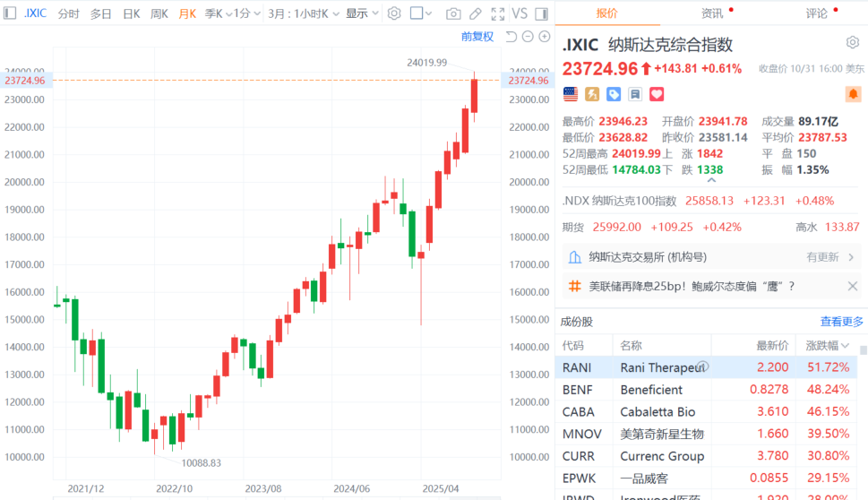Dismiss the Fed rate cut news banner
Viewport: 868px width, 500px height.
[x=853, y=286]
